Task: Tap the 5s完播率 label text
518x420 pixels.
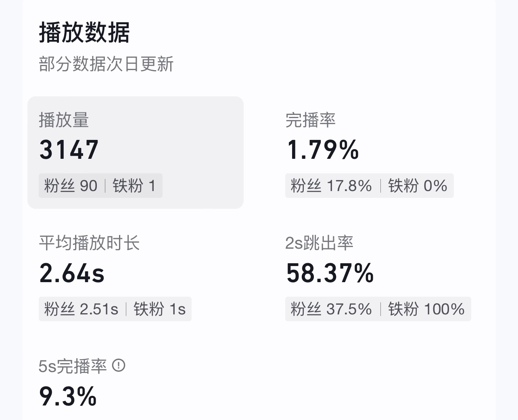Action: (x=73, y=366)
